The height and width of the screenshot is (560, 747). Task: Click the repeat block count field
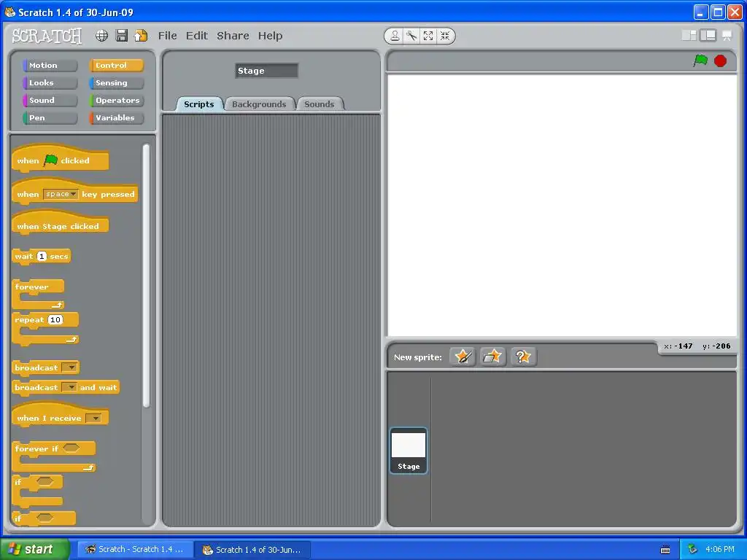55,320
